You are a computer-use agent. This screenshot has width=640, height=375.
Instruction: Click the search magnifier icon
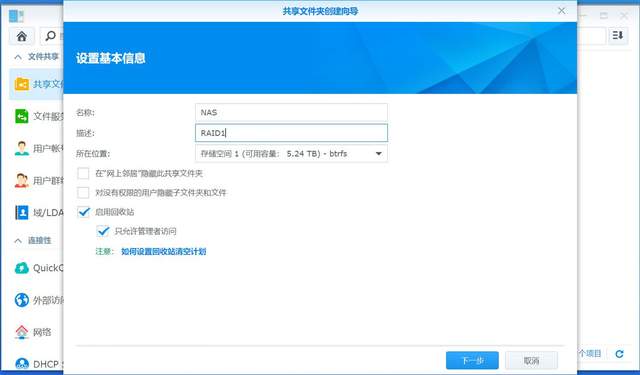51,36
